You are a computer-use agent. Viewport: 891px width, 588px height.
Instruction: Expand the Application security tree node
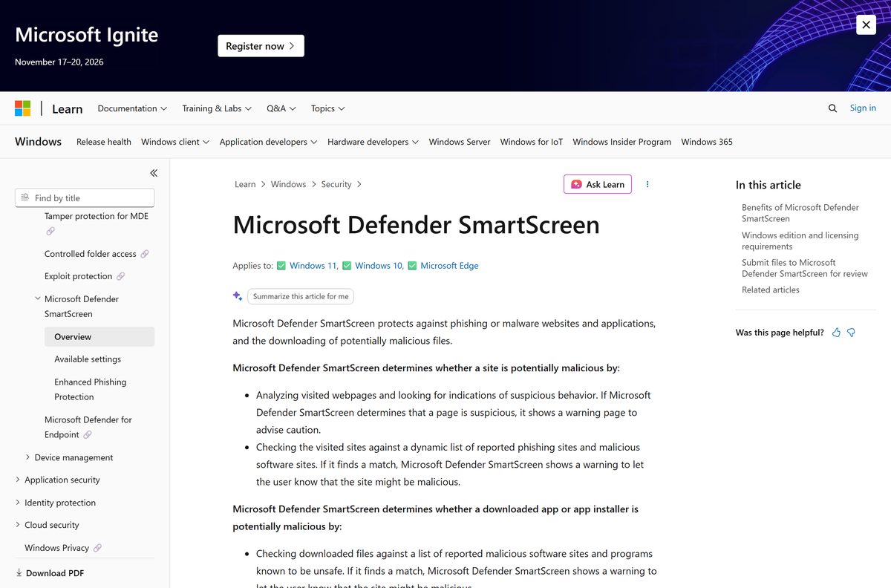[18, 480]
